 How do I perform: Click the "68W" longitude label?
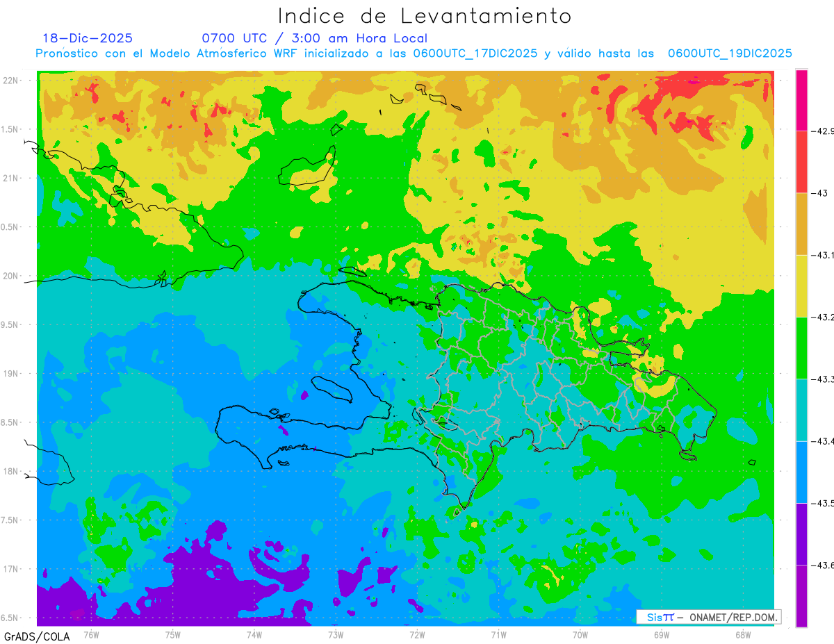(743, 634)
